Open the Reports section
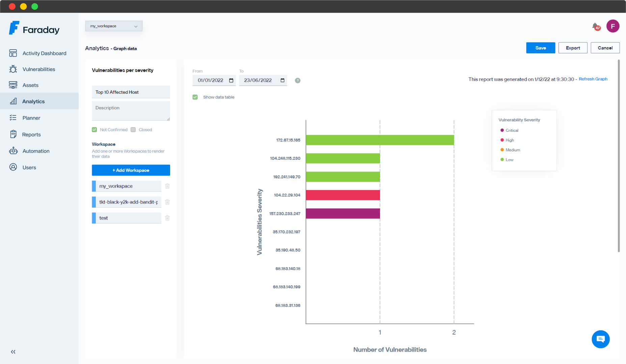This screenshot has width=626, height=364. pyautogui.click(x=31, y=134)
